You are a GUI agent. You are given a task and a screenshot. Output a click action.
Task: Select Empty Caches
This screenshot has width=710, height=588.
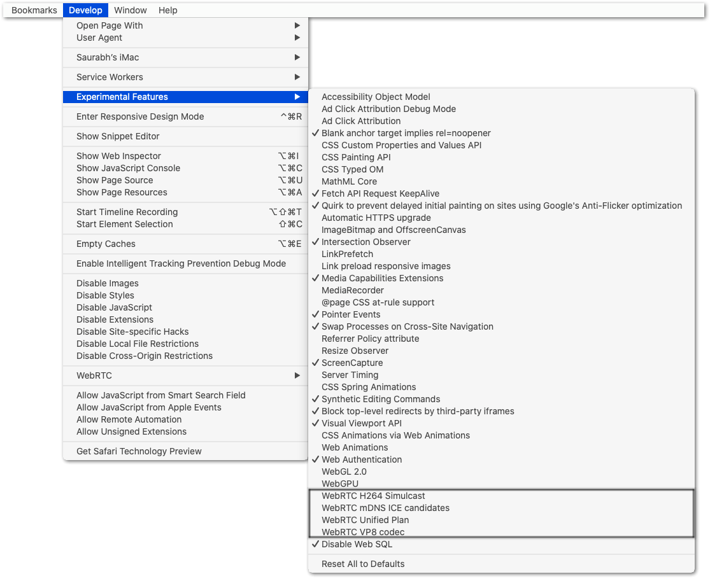coord(186,244)
